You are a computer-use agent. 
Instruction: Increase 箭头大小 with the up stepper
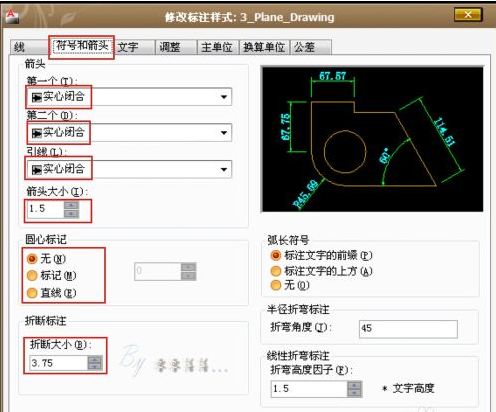(x=71, y=205)
